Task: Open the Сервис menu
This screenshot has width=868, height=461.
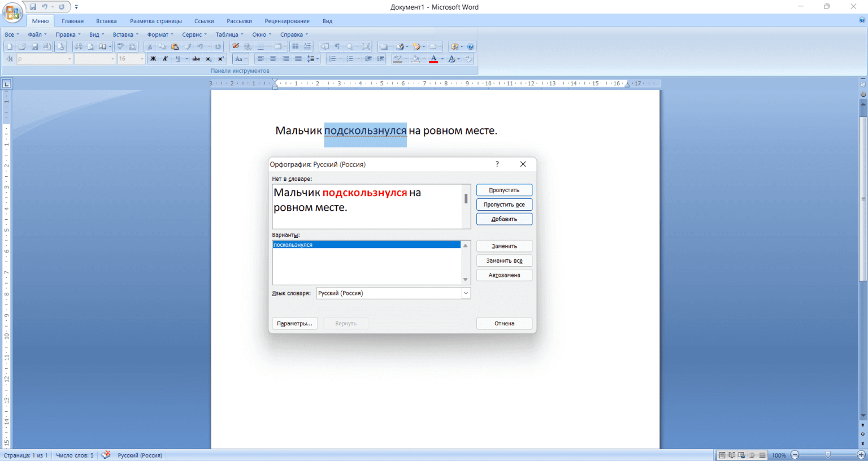Action: point(194,34)
